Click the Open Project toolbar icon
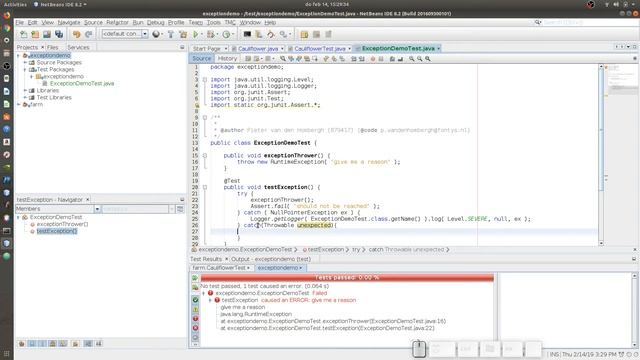This screenshot has height=360, width=640. coord(47,34)
